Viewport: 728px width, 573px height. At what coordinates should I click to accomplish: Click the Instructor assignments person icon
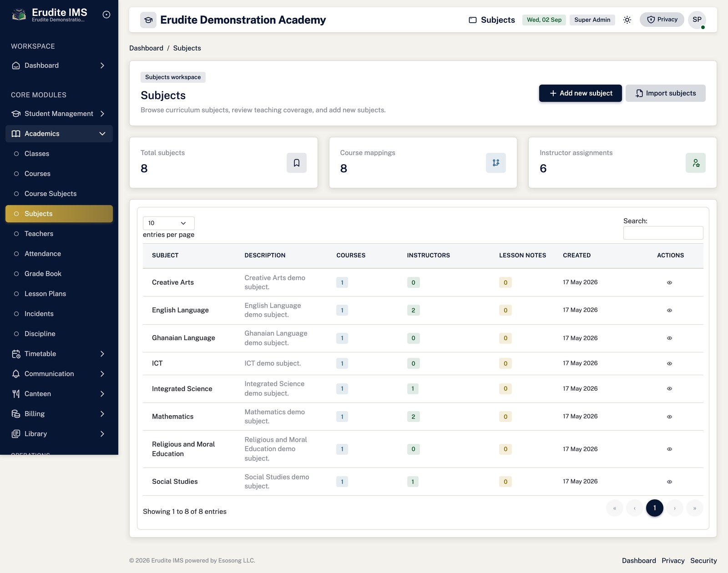[696, 163]
